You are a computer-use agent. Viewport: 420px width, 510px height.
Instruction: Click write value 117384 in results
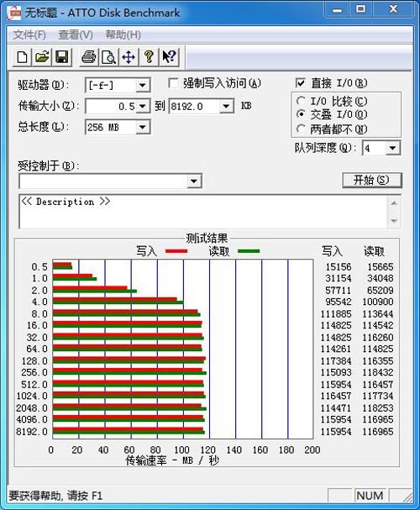(336, 361)
